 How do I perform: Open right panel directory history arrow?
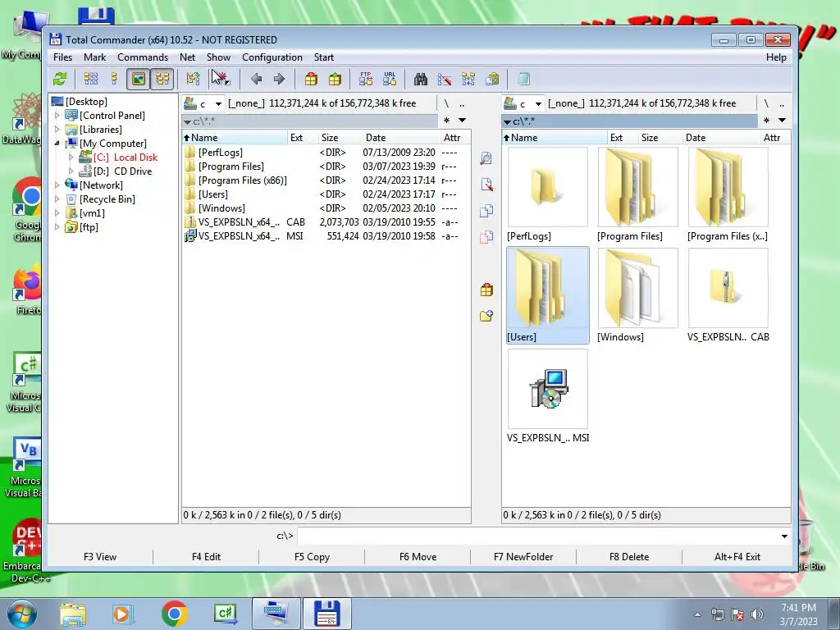[x=782, y=121]
